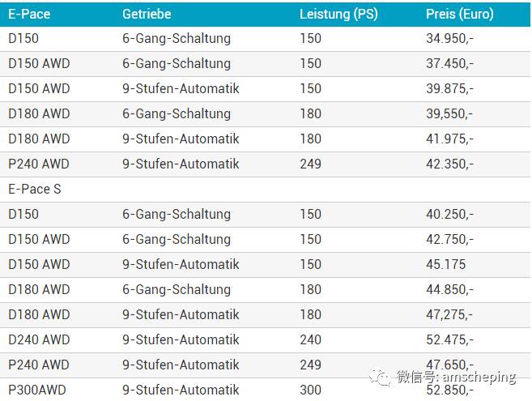Click the 47,275,- price cell
This screenshot has width=532, height=401.
tap(449, 314)
